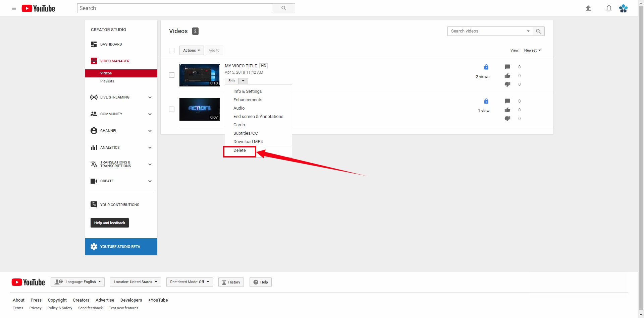644x318 pixels.
Task: Click the Help and feedback button
Action: 110,223
